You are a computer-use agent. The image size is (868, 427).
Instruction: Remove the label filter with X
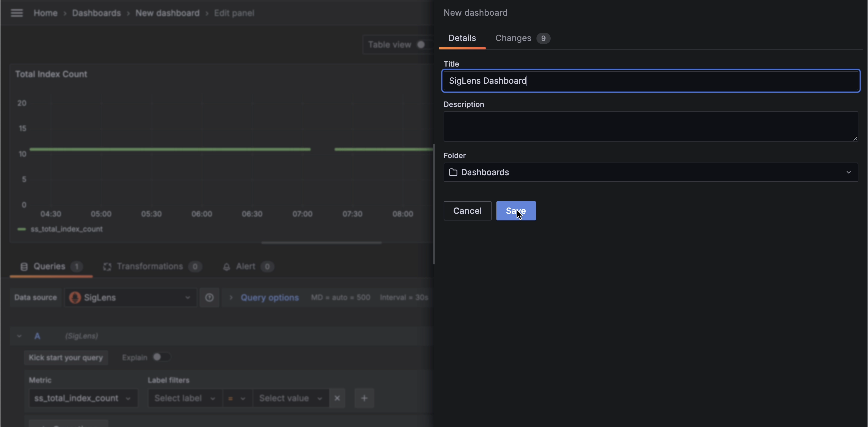point(337,398)
